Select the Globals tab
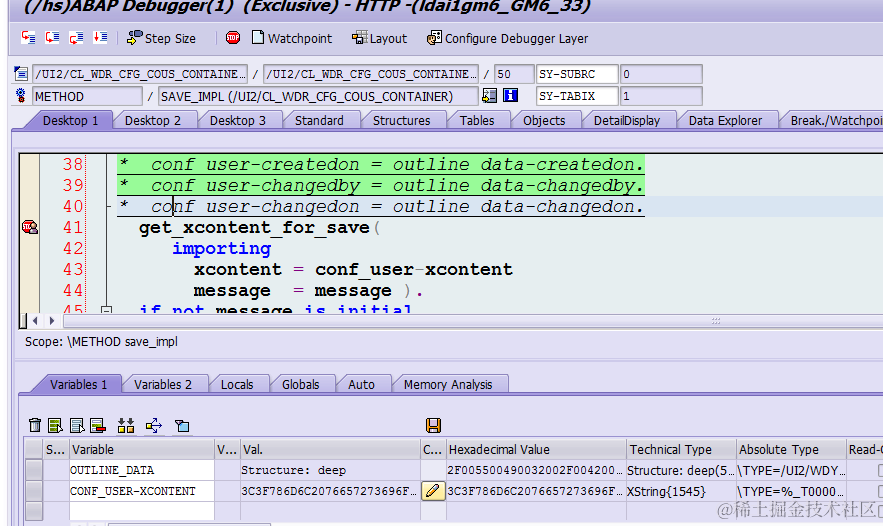Viewport: 883px width, 526px height. click(x=301, y=385)
